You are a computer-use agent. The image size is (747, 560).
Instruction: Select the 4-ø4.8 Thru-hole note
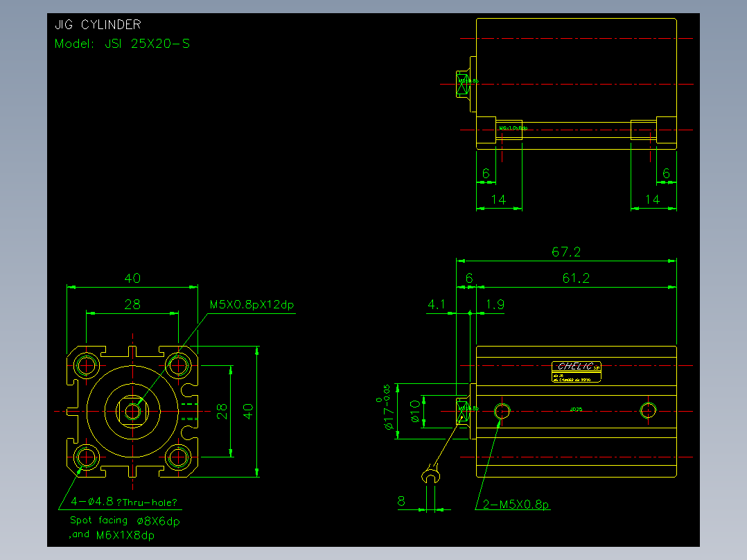click(124, 502)
